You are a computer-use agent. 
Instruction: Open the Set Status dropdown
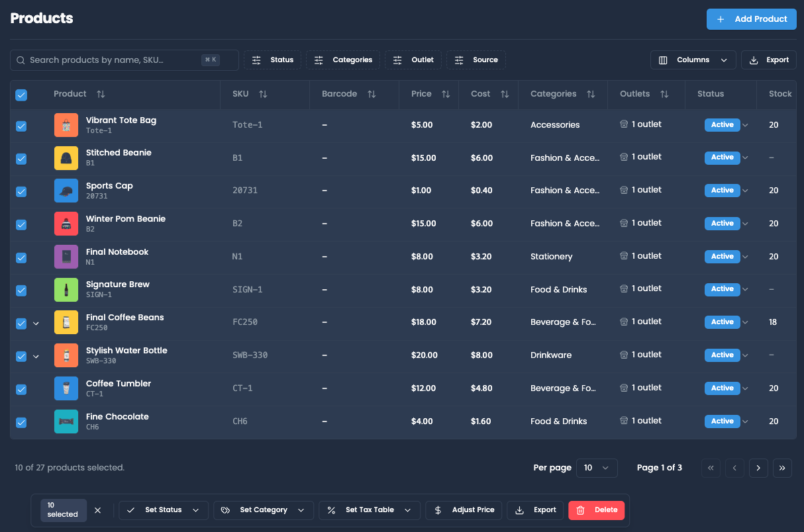164,510
